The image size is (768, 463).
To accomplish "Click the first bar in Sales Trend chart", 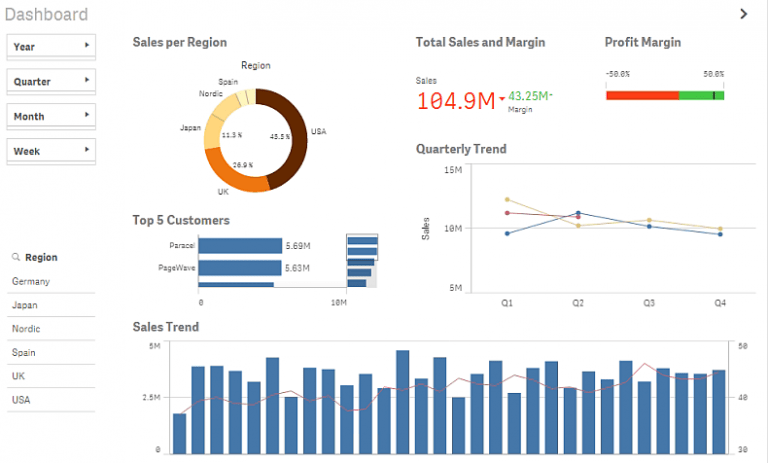I will (x=179, y=434).
